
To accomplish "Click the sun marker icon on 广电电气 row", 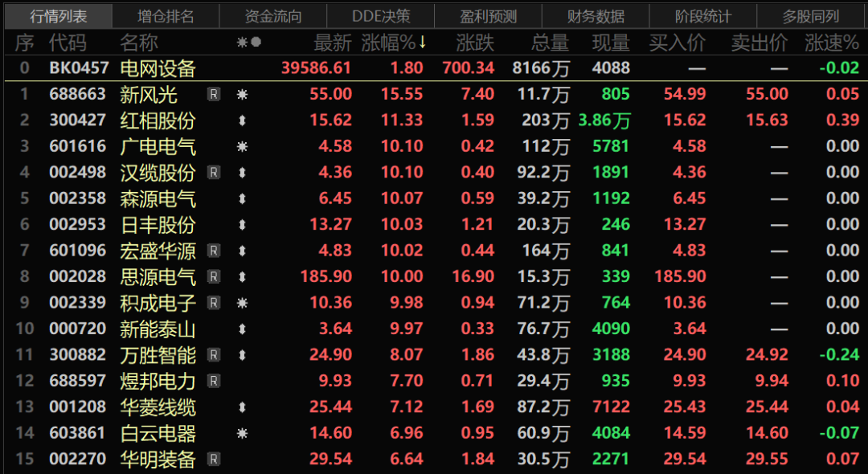I will click(242, 146).
